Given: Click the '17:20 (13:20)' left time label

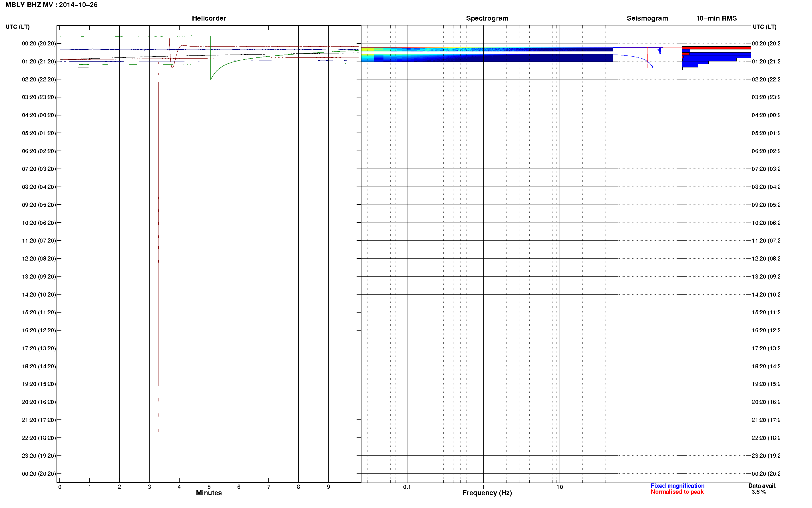Looking at the screenshot, I should [39, 348].
